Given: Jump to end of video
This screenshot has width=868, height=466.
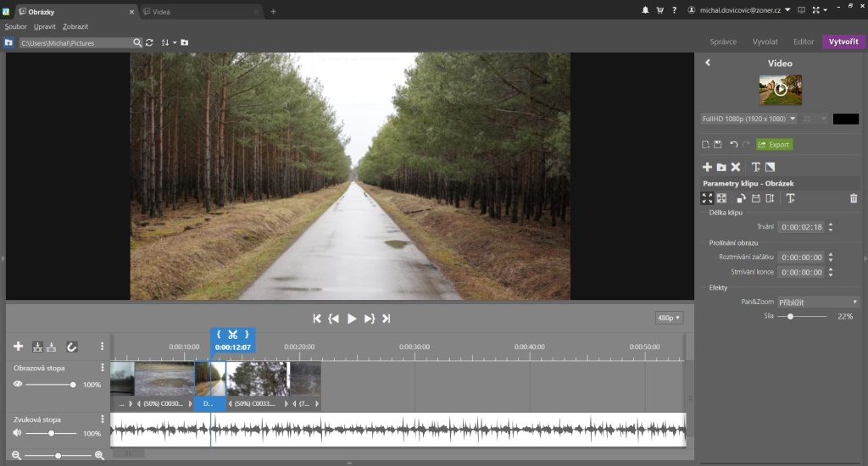Looking at the screenshot, I should click(387, 319).
